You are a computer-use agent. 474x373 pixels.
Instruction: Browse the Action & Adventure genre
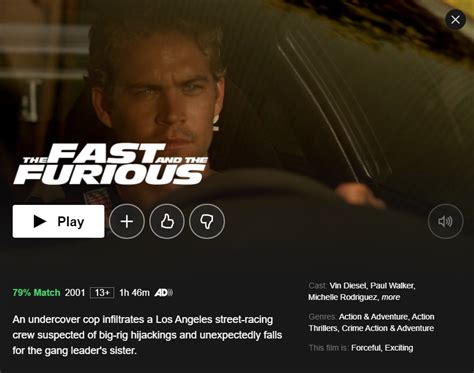point(373,317)
